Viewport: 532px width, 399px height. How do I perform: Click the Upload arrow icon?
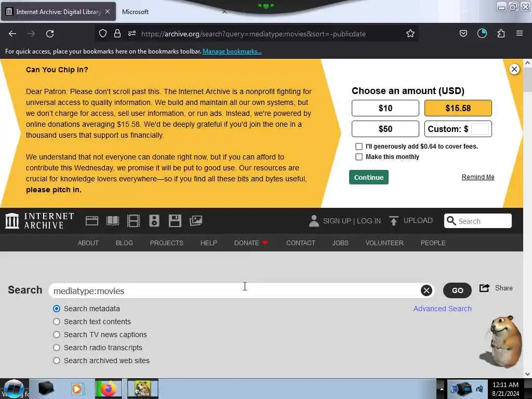pyautogui.click(x=394, y=221)
